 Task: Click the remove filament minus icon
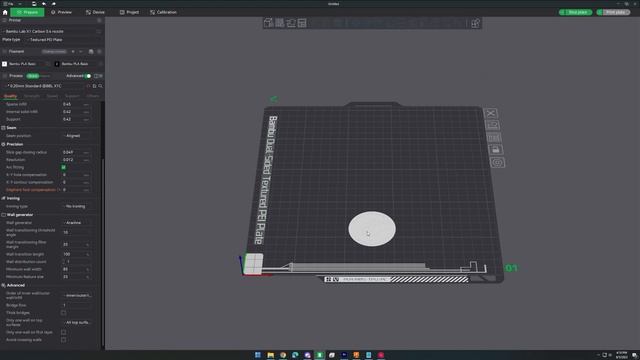point(81,51)
